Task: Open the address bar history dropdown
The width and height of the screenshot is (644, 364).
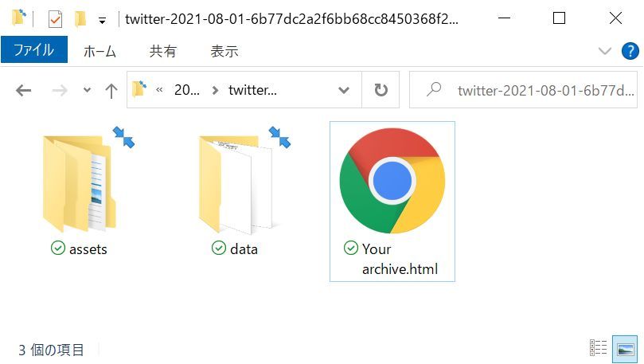Action: tap(344, 90)
